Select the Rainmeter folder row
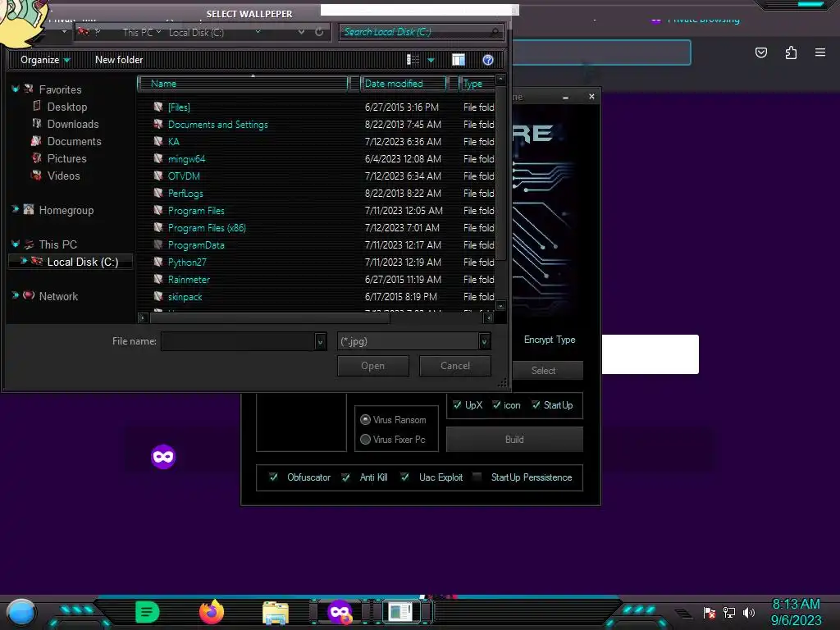 point(316,279)
